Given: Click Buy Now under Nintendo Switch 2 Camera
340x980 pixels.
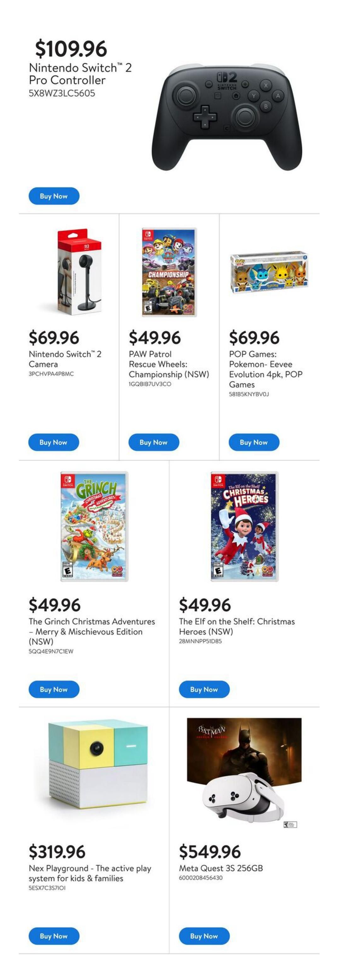Looking at the screenshot, I should point(54,442).
